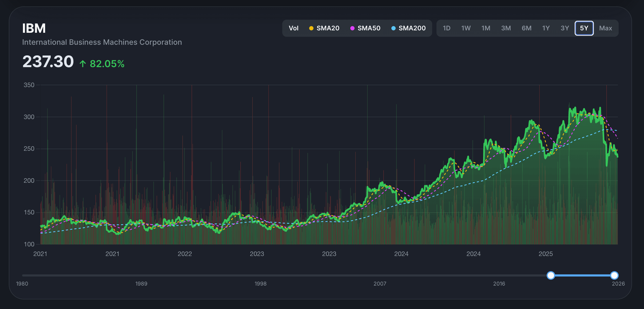Image resolution: width=644 pixels, height=309 pixels.
Task: Select the 1Y range option
Action: [x=546, y=28]
